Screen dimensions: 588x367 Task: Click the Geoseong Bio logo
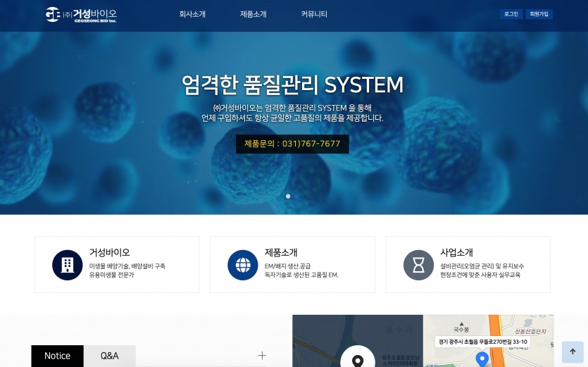[x=82, y=15]
